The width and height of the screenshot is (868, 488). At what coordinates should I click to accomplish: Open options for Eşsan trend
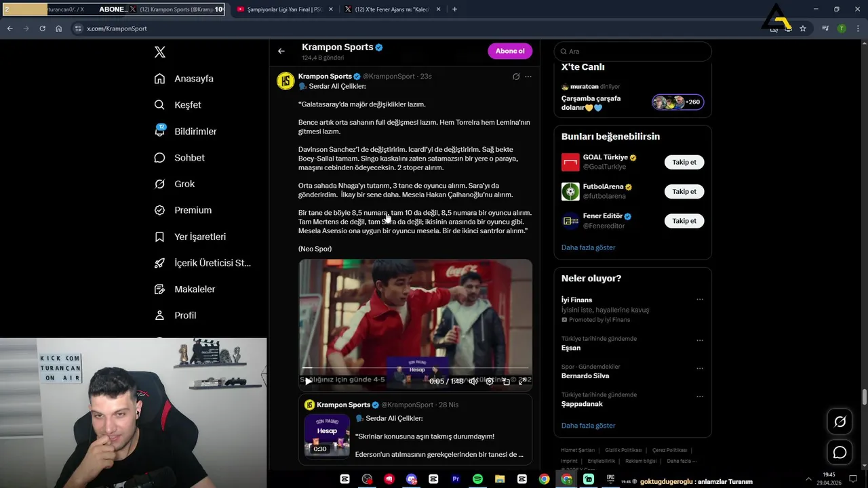point(700,340)
